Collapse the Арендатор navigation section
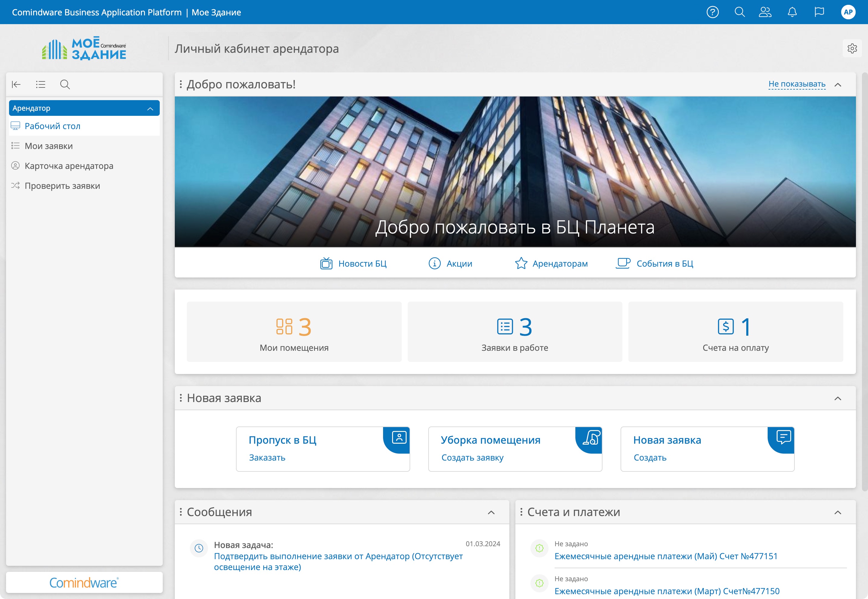Viewport: 868px width, 599px height. pyautogui.click(x=150, y=109)
